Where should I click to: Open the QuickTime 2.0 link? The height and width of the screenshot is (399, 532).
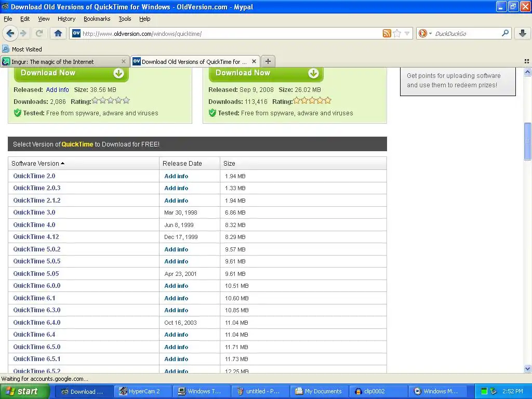34,176
